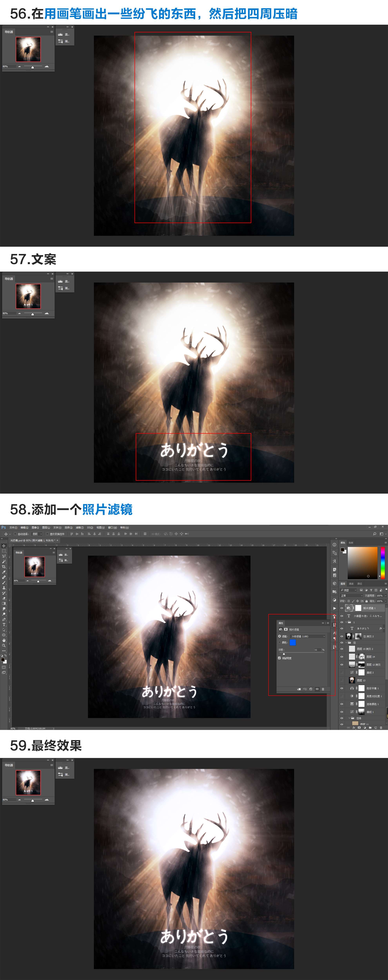This screenshot has width=388, height=980.
Task: Enable the 显示变换控件 checkbox
Action: click(47, 534)
